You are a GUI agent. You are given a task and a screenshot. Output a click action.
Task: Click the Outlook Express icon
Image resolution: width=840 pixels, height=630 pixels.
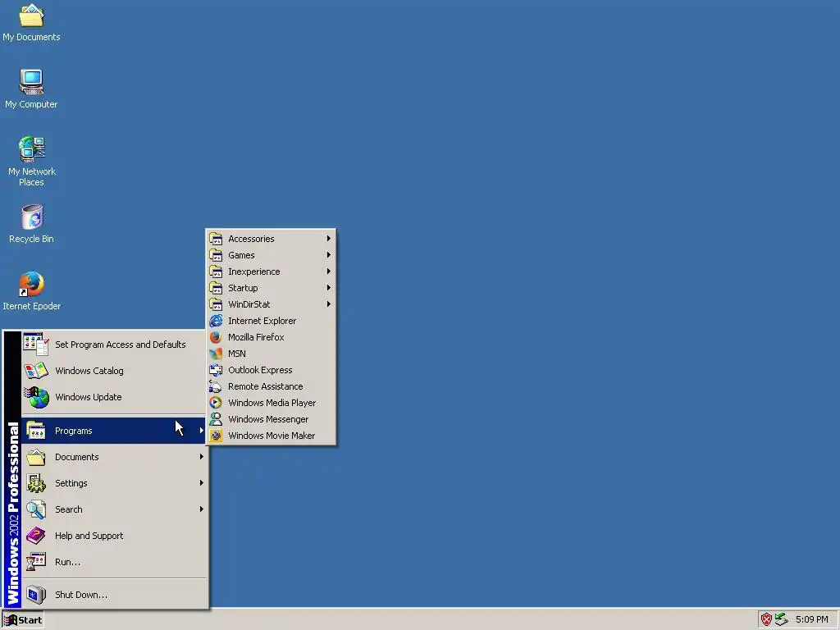click(x=216, y=370)
